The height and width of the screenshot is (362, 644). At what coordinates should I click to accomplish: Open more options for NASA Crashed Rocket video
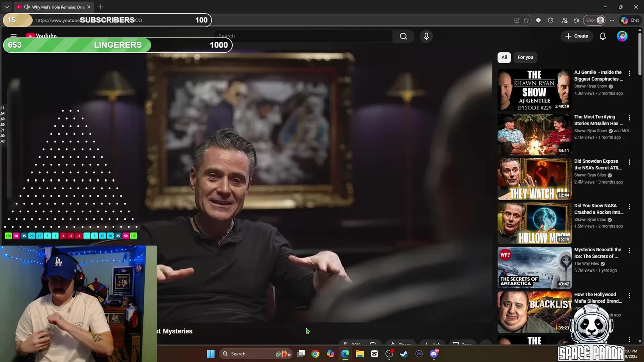click(x=629, y=207)
